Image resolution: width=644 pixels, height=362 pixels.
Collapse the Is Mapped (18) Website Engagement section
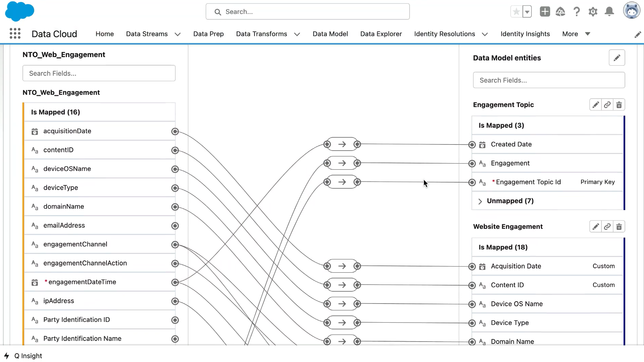click(547, 247)
